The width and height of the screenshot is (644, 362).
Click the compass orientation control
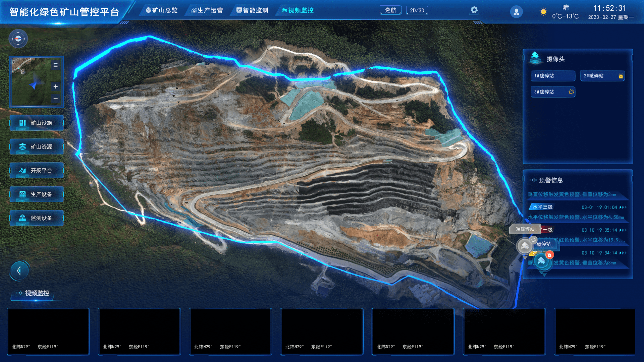pyautogui.click(x=18, y=39)
